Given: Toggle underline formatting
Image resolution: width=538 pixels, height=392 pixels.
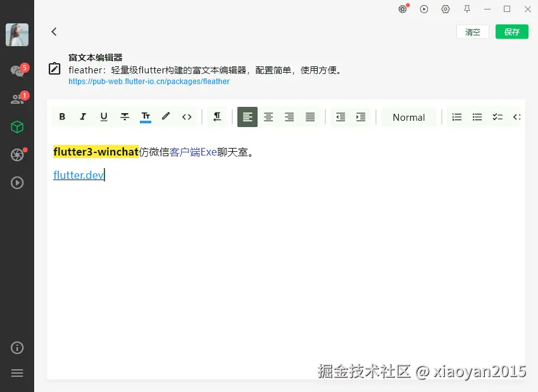Looking at the screenshot, I should coord(104,116).
